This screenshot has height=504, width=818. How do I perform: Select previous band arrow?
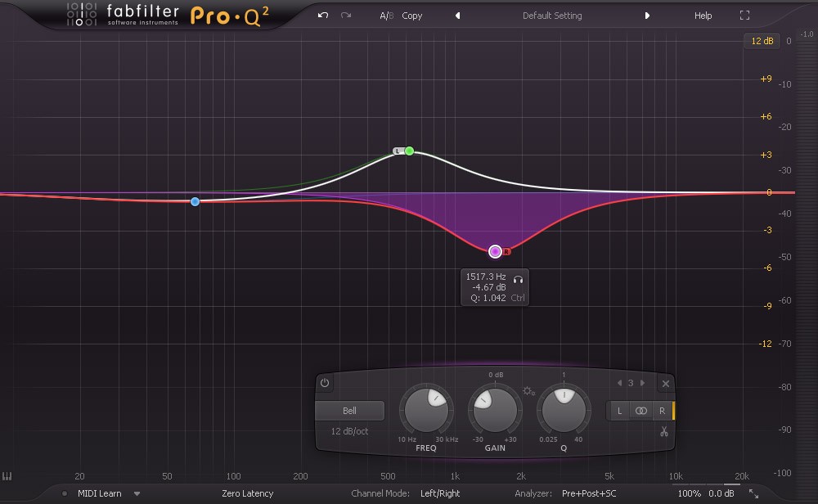[620, 383]
